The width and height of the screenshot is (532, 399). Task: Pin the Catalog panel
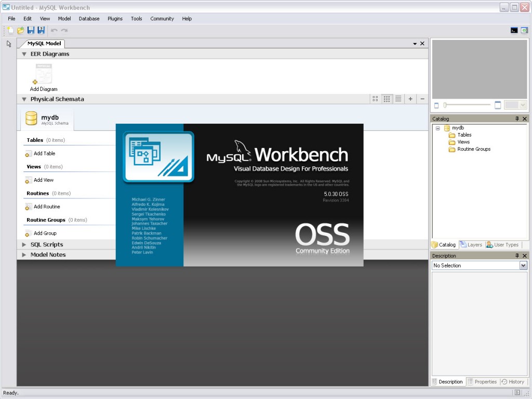point(517,118)
